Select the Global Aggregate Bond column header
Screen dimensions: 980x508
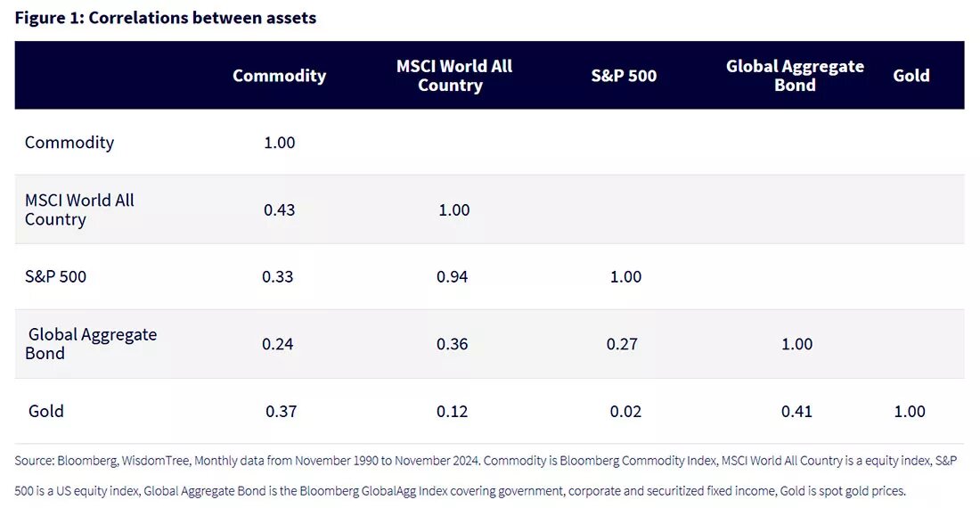click(795, 76)
